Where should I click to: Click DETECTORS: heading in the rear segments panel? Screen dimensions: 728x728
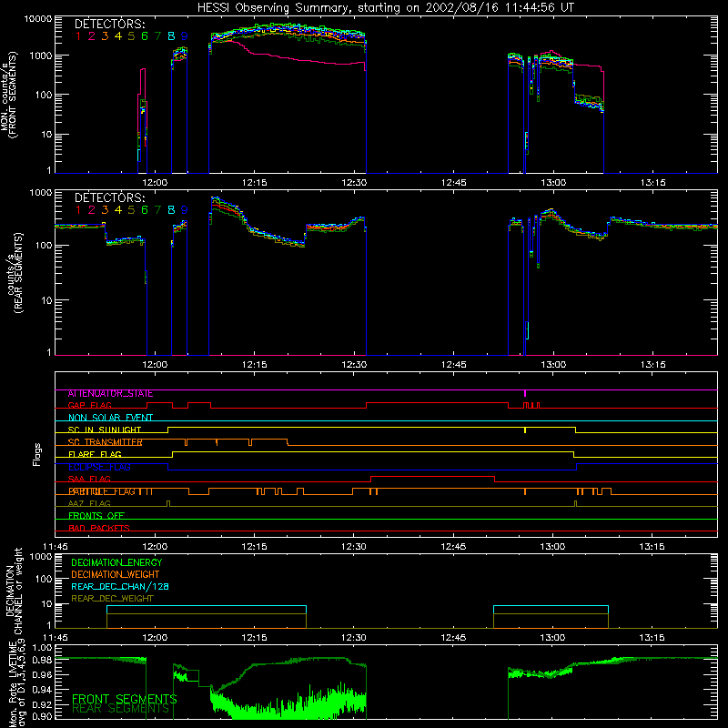[x=109, y=197]
